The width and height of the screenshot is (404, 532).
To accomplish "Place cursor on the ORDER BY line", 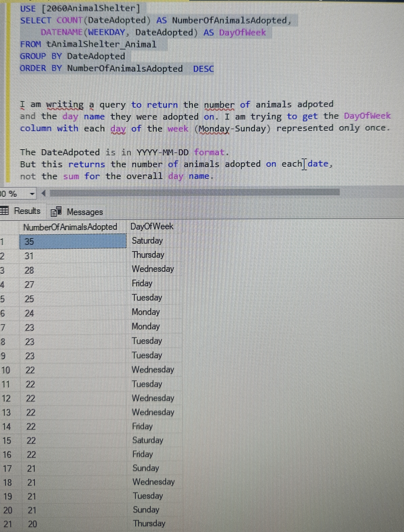I will [116, 69].
